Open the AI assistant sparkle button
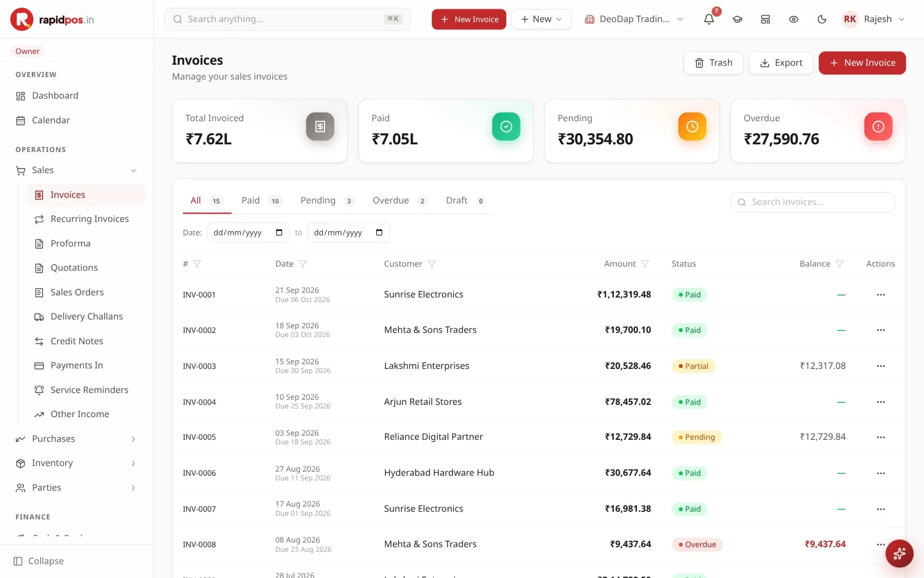Screen dimensions: 924x578 [899, 553]
